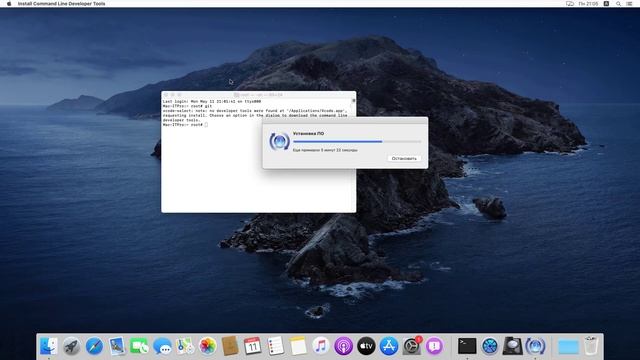Viewport: 640px width, 360px height.
Task: Open Disk Utility icon in Dock
Action: tap(512, 346)
